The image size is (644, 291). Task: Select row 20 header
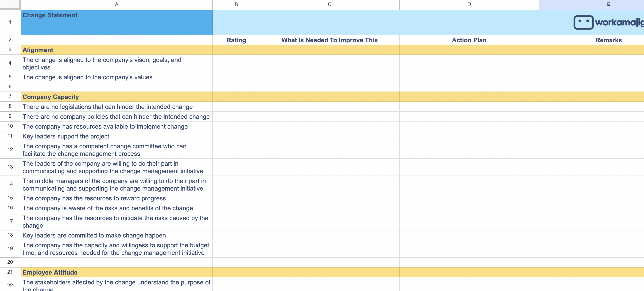click(10, 262)
